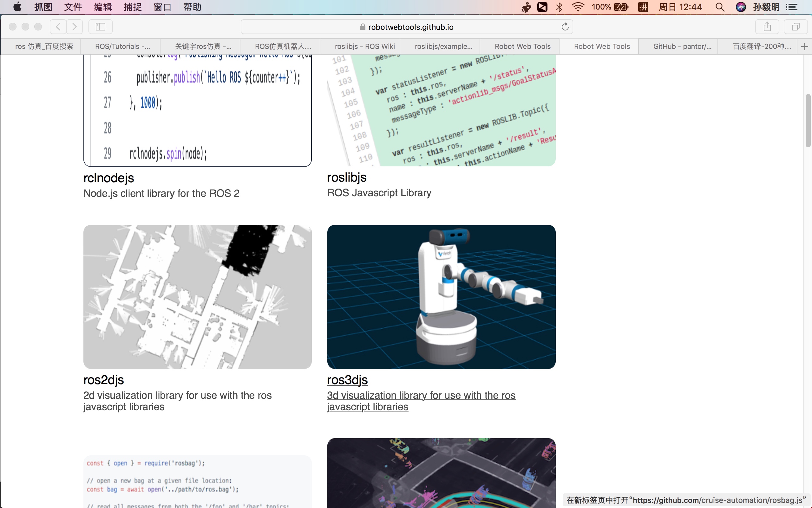Click the dark 3D street scene thumbnail
This screenshot has height=508, width=812.
pyautogui.click(x=441, y=473)
